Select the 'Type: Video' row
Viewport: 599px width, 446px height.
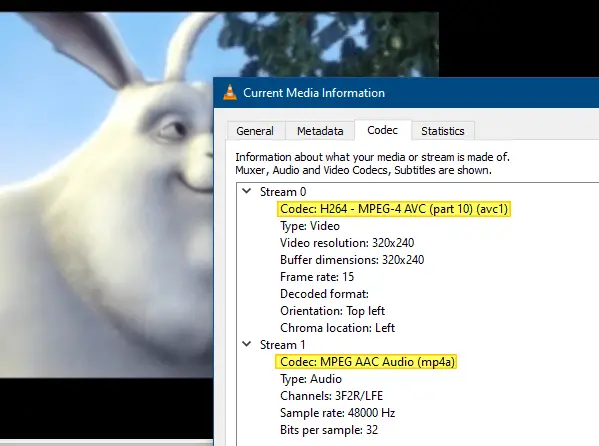point(310,226)
